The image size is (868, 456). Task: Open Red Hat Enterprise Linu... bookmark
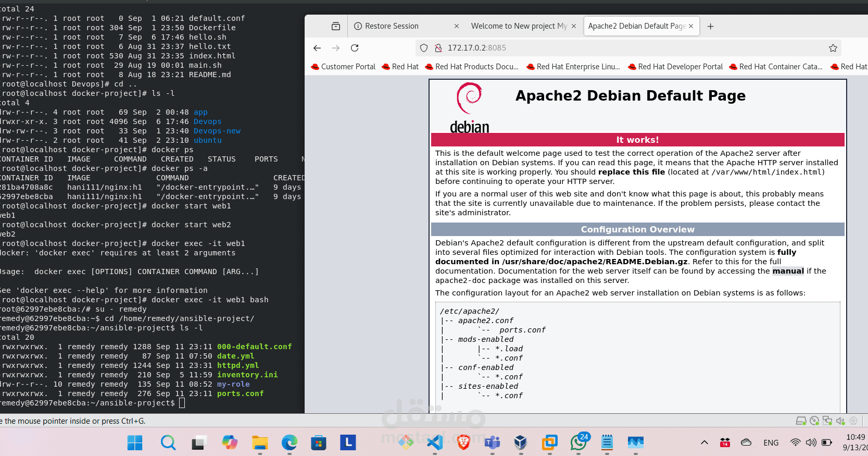(x=573, y=67)
